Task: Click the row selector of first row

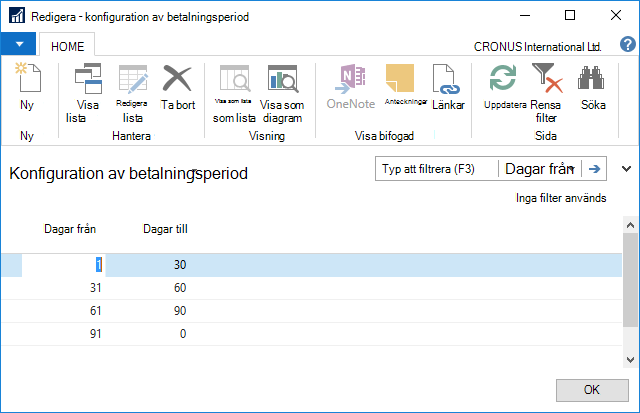Action: click(11, 265)
